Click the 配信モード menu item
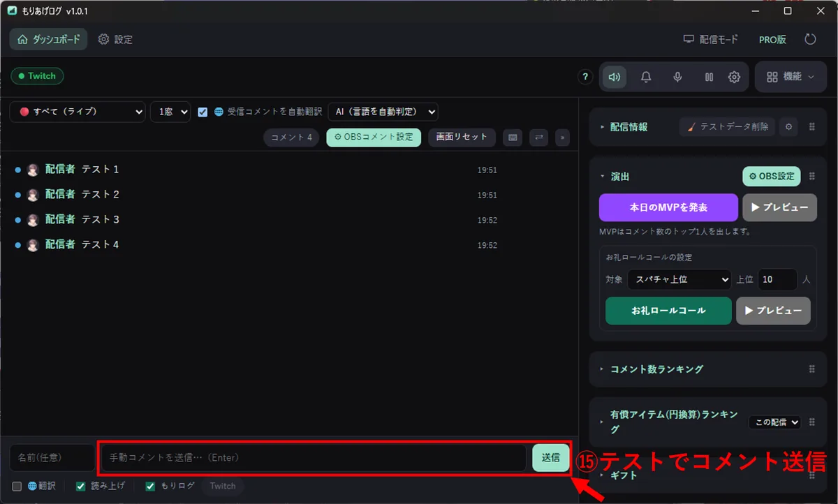Screen dimensions: 838x504 [x=710, y=39]
